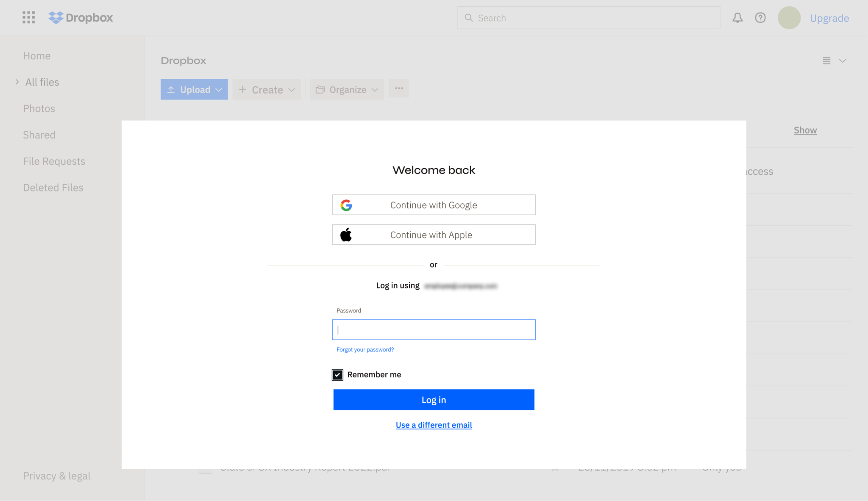The image size is (868, 501).
Task: Go to Home in sidebar
Action: point(37,56)
